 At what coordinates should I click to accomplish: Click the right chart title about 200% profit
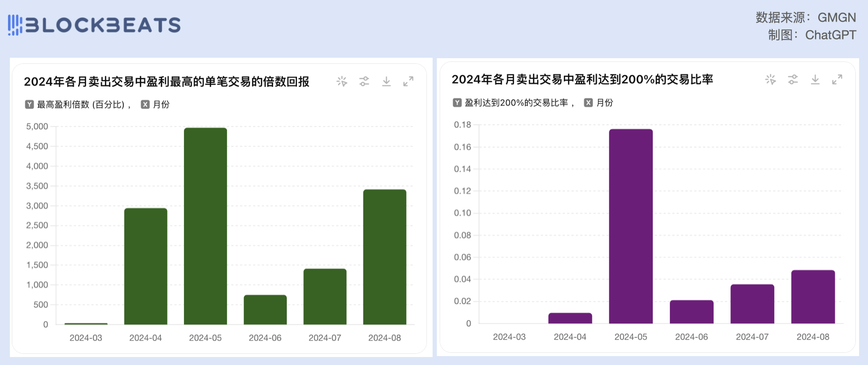(x=582, y=80)
